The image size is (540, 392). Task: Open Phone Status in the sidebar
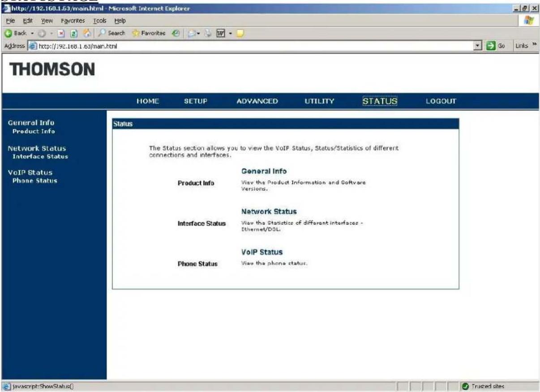click(x=35, y=181)
